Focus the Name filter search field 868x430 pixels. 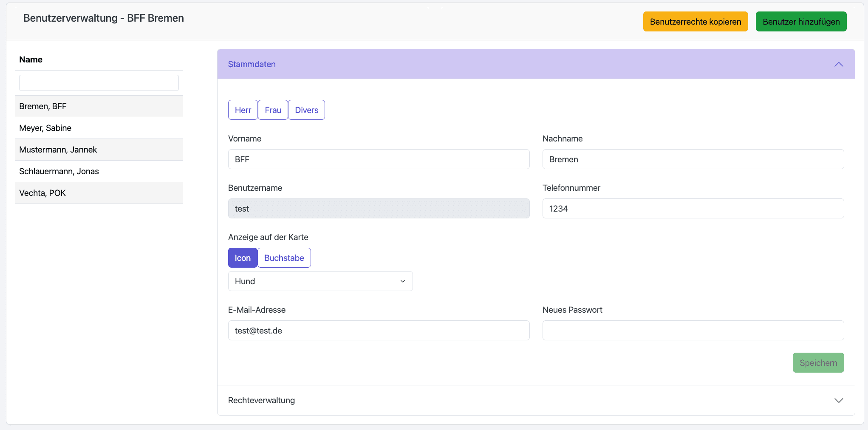point(99,83)
